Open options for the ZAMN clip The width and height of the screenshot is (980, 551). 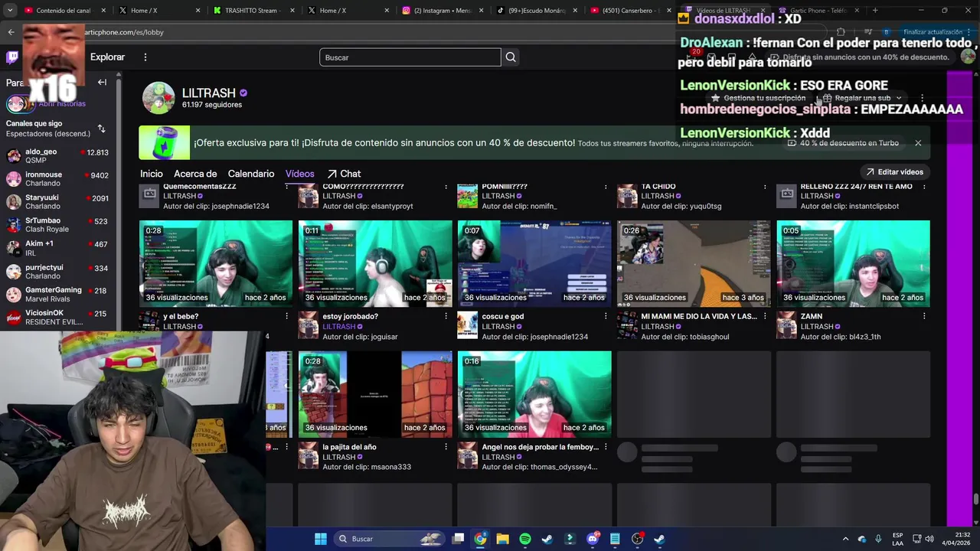924,316
